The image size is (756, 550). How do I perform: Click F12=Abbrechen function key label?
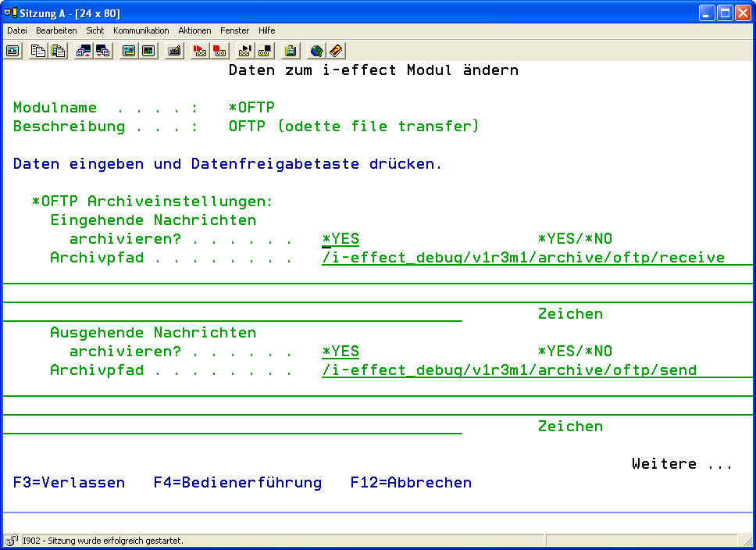point(410,483)
